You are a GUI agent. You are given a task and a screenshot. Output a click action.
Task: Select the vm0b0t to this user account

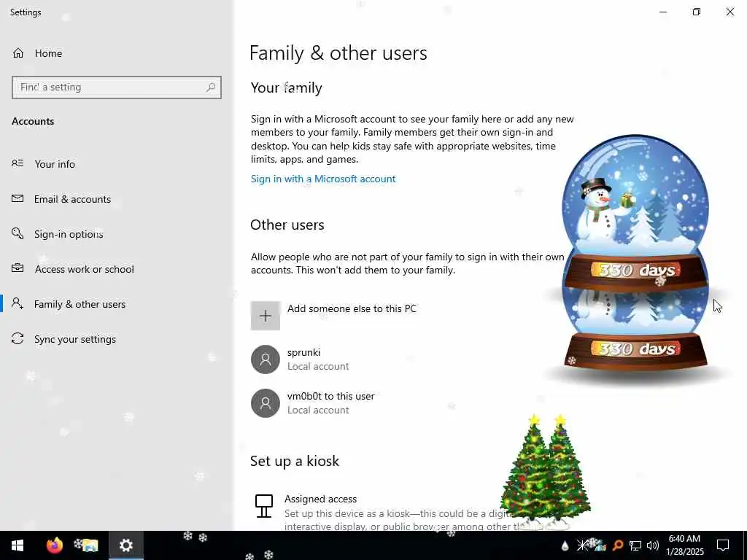pos(313,402)
